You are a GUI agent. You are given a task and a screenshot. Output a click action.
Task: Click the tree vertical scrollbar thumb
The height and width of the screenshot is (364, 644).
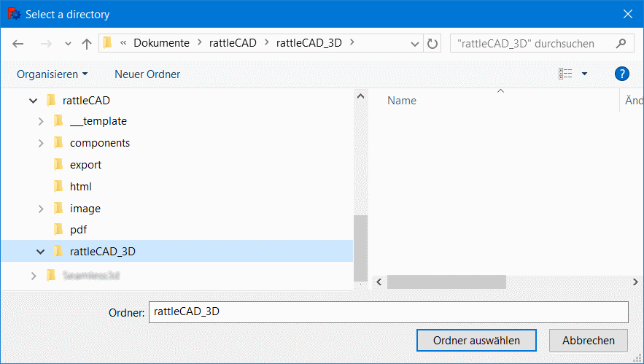click(360, 248)
